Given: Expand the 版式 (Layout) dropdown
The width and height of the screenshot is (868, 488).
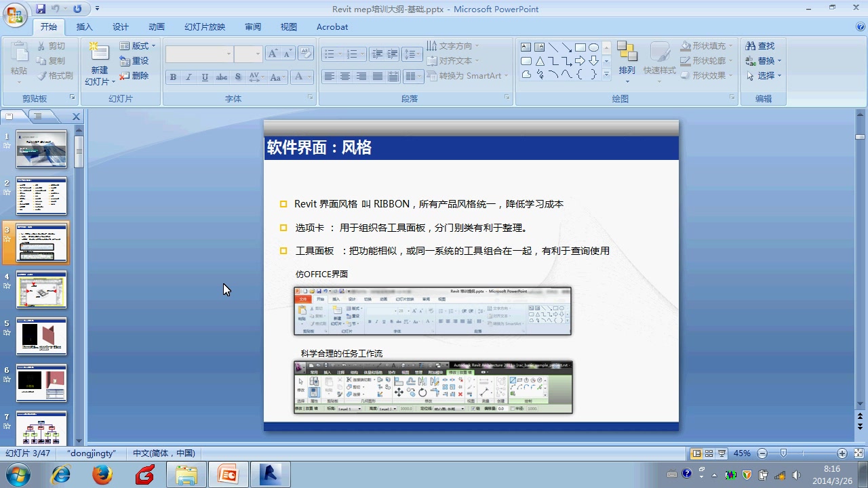Looking at the screenshot, I should (138, 46).
